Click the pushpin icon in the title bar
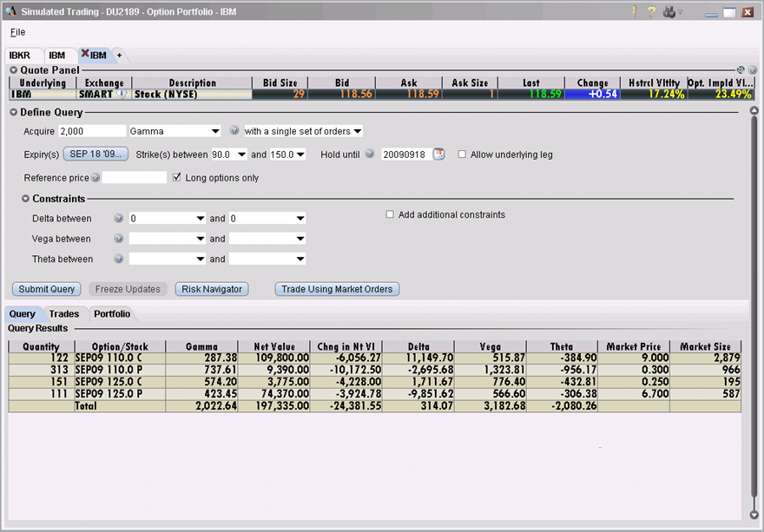This screenshot has height=532, width=764. 635,11
